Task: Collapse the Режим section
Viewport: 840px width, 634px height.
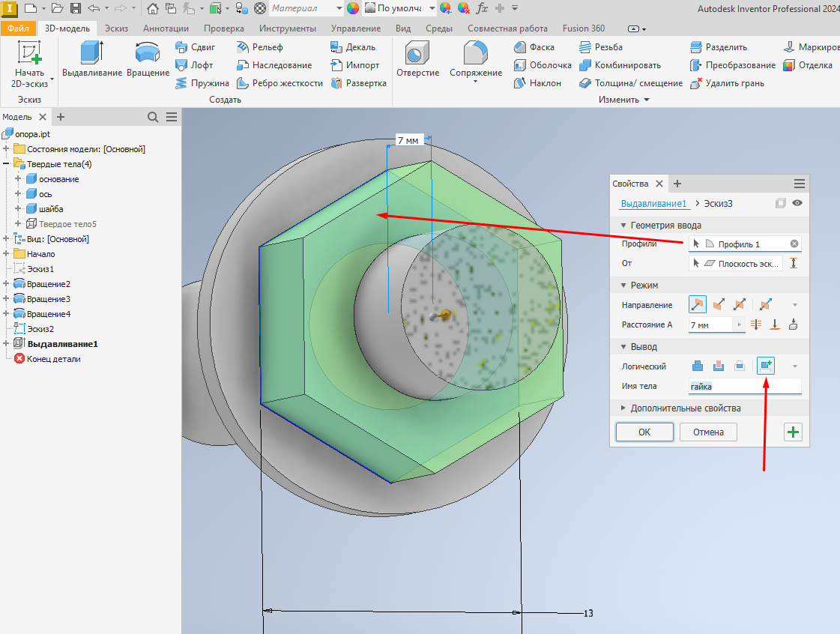Action: point(623,285)
